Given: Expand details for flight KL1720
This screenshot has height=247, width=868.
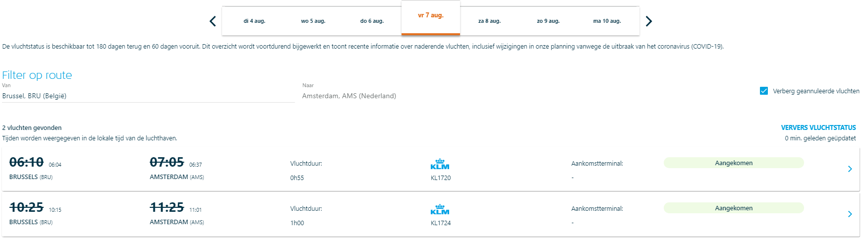Looking at the screenshot, I should click(x=850, y=169).
